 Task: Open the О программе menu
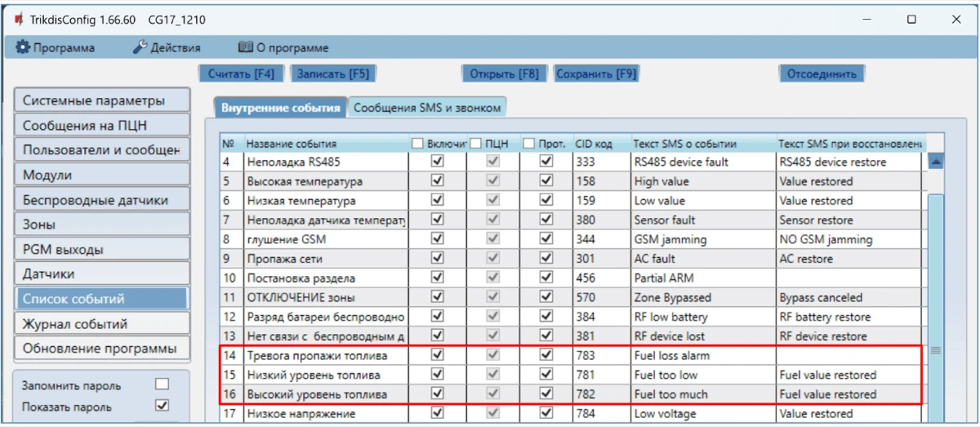click(x=283, y=48)
